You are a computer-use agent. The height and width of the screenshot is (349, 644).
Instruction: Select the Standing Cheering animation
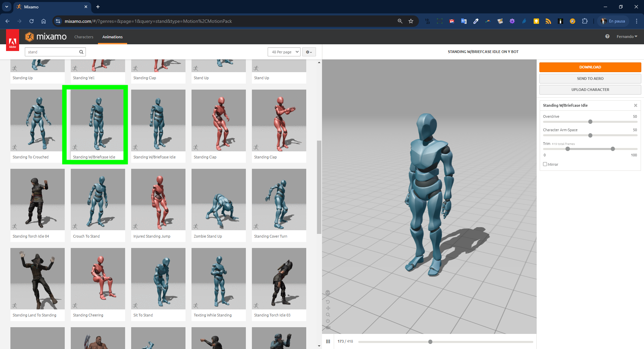(x=98, y=284)
